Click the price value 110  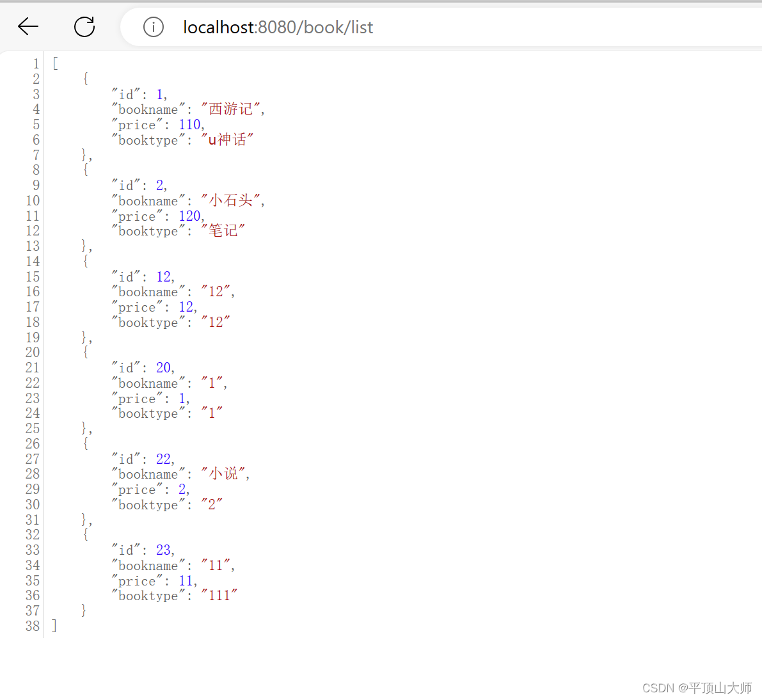point(189,124)
